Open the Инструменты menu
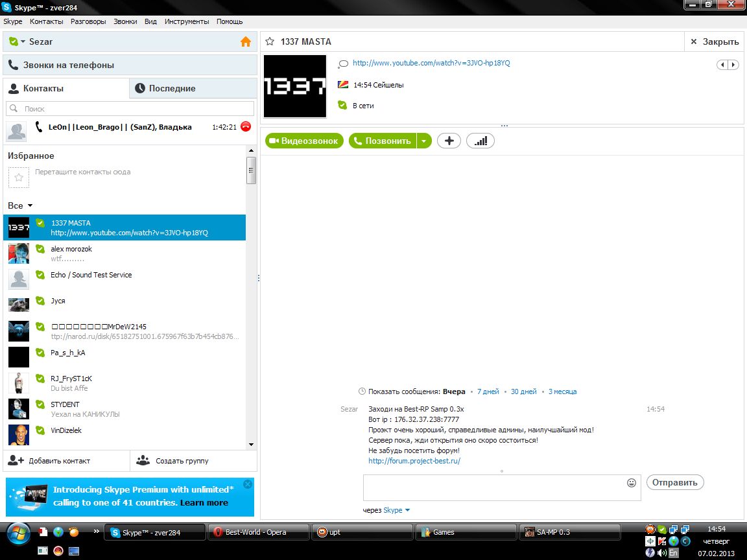747x560 pixels. [187, 21]
